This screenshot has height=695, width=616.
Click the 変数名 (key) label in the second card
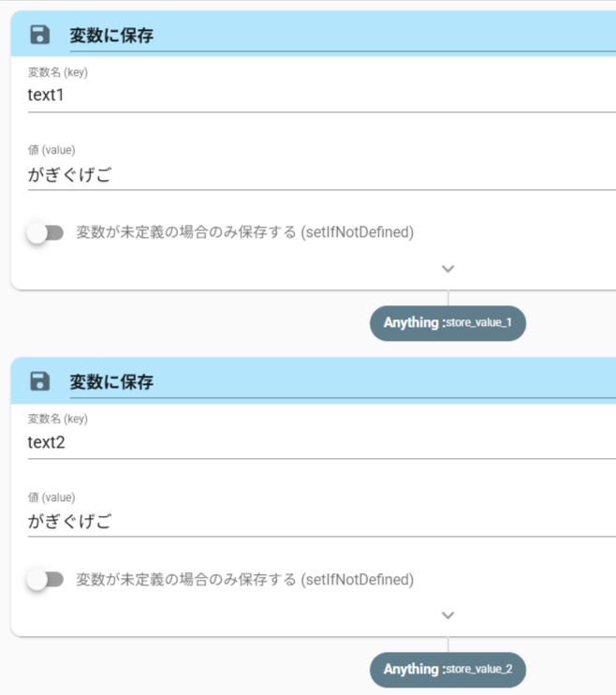click(57, 419)
